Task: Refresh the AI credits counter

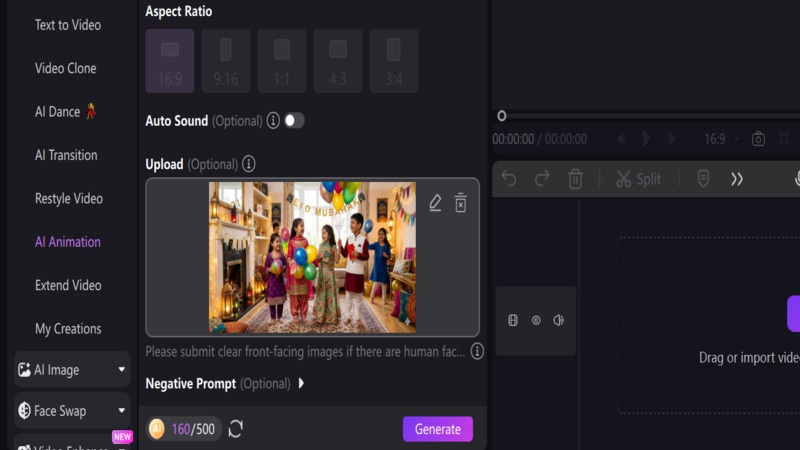Action: tap(235, 429)
